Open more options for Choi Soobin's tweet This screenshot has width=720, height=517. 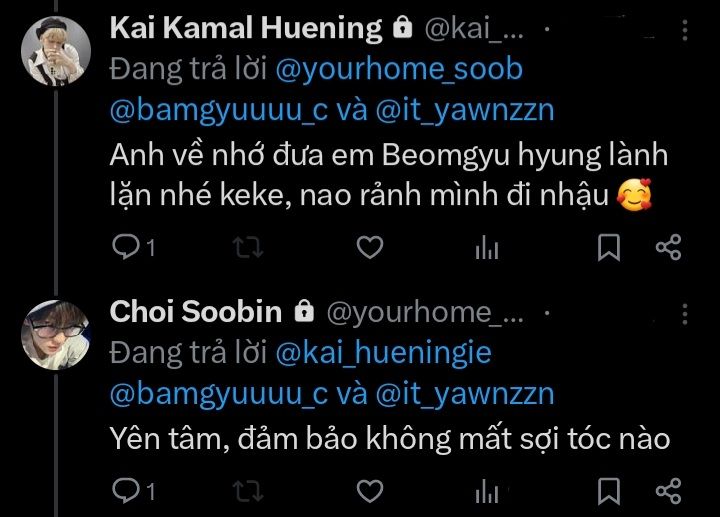[685, 315]
